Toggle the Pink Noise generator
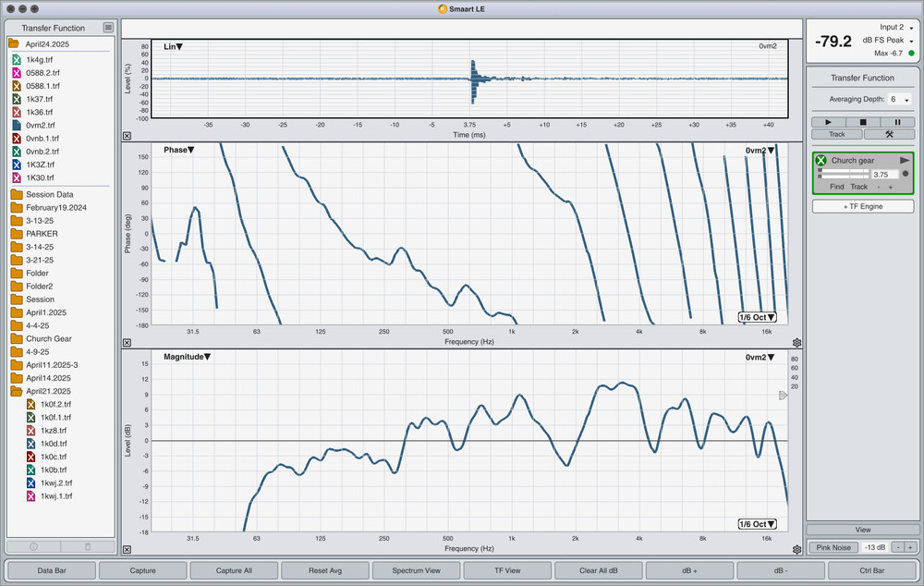The width and height of the screenshot is (924, 586). click(x=834, y=547)
